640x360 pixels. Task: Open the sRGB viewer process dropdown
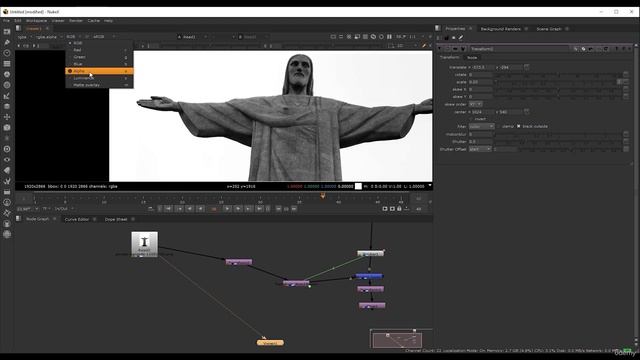[104, 37]
